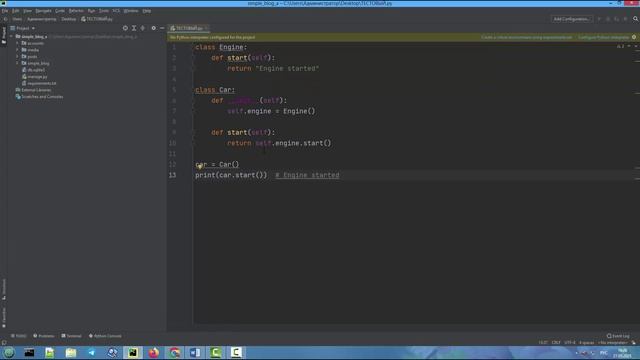Image resolution: width=640 pixels, height=360 pixels.
Task: Click the vertical Project side tab
Action: (4, 36)
